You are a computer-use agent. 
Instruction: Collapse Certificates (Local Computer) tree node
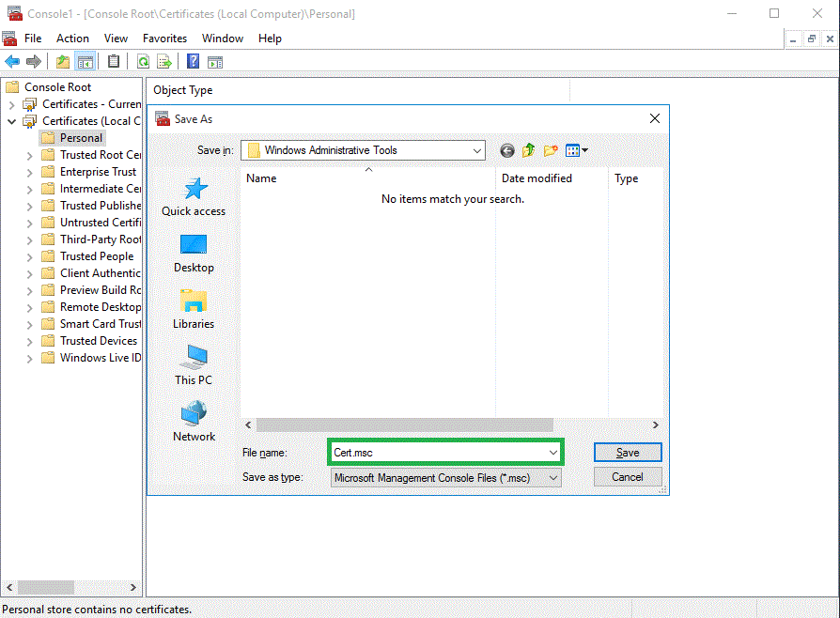pyautogui.click(x=12, y=121)
